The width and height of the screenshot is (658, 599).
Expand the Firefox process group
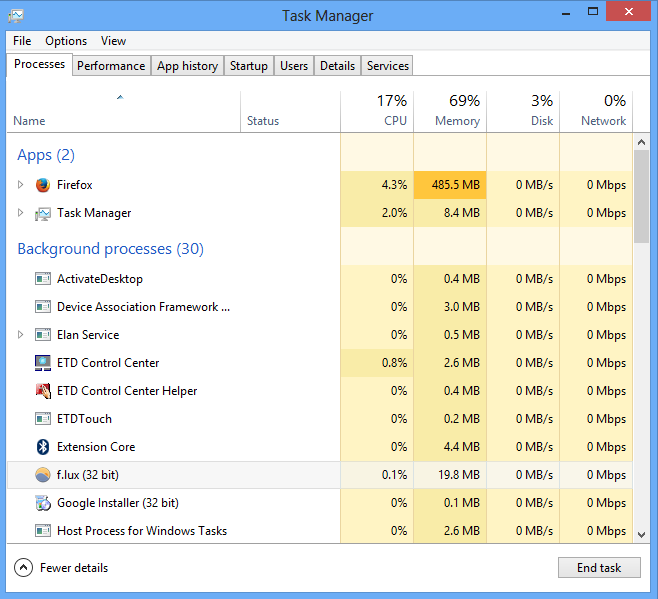[x=20, y=185]
